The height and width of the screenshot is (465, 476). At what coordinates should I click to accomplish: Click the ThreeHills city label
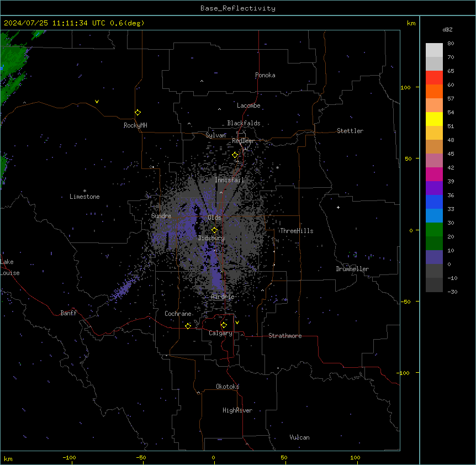[x=297, y=231]
